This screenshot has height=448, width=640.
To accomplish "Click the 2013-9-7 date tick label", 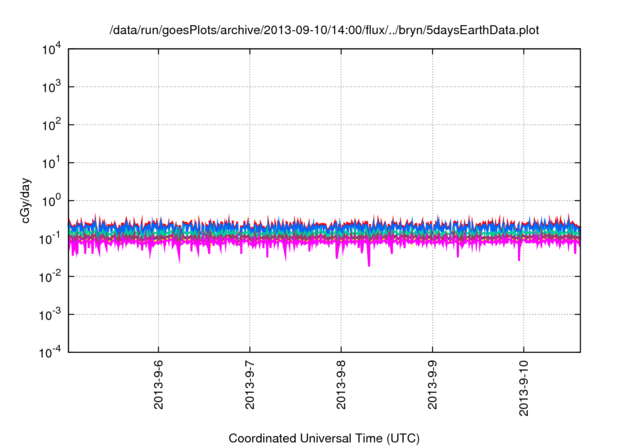I will pyautogui.click(x=250, y=384).
